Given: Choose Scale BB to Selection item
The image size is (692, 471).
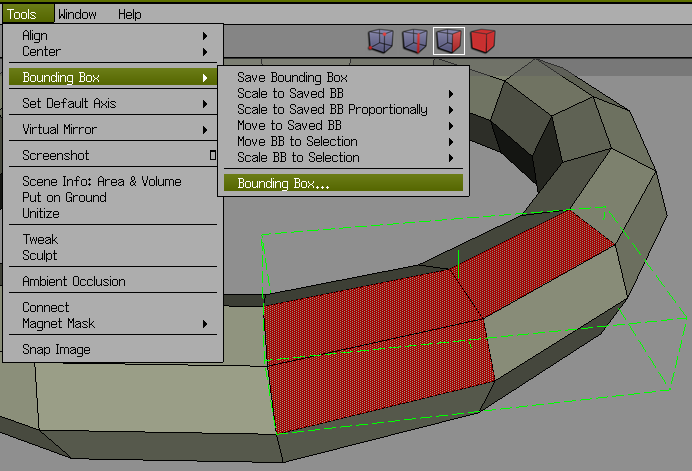Looking at the screenshot, I should pyautogui.click(x=343, y=158).
